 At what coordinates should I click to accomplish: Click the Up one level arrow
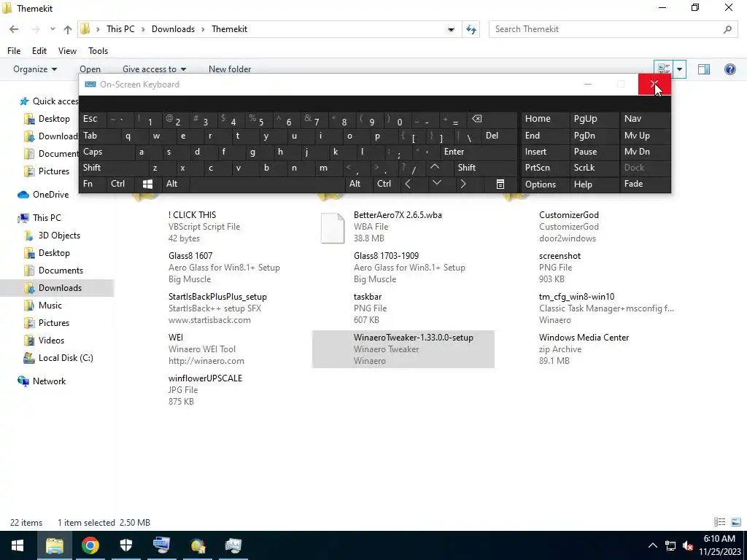click(x=68, y=29)
